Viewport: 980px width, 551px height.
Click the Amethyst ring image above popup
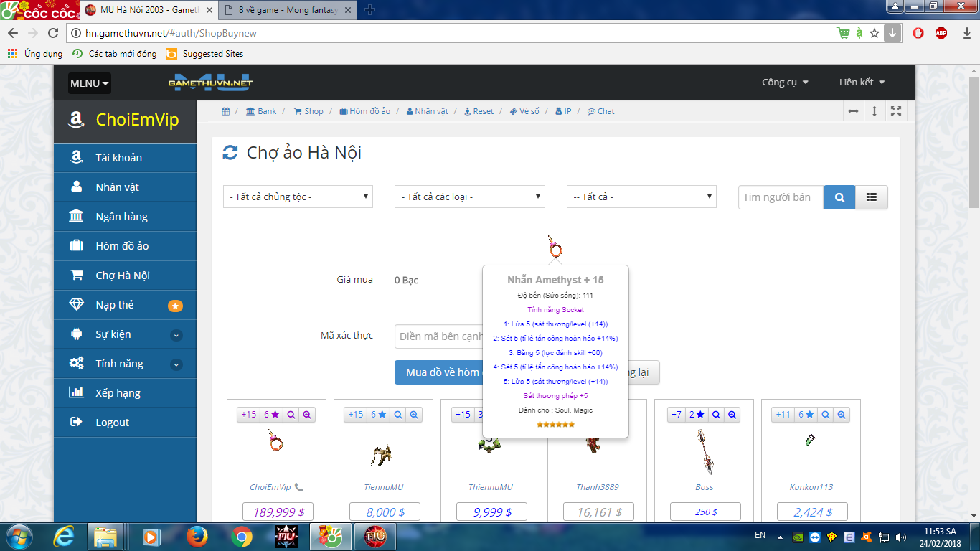(x=555, y=247)
